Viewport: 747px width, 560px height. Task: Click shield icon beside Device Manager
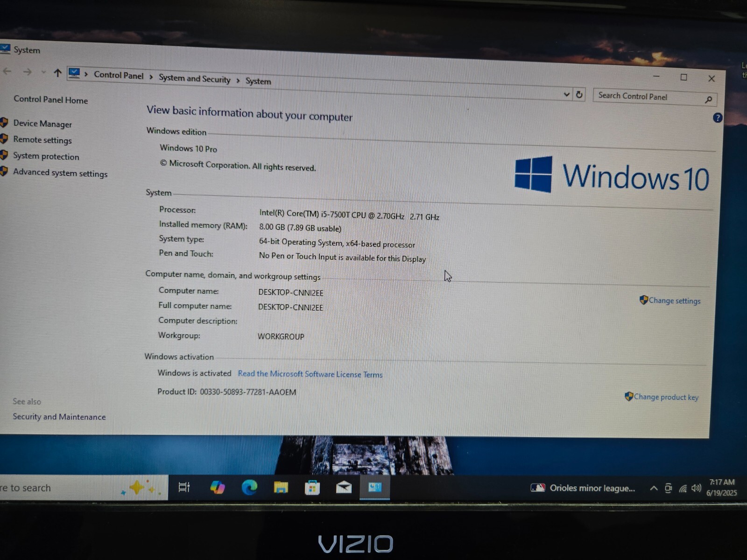click(4, 123)
